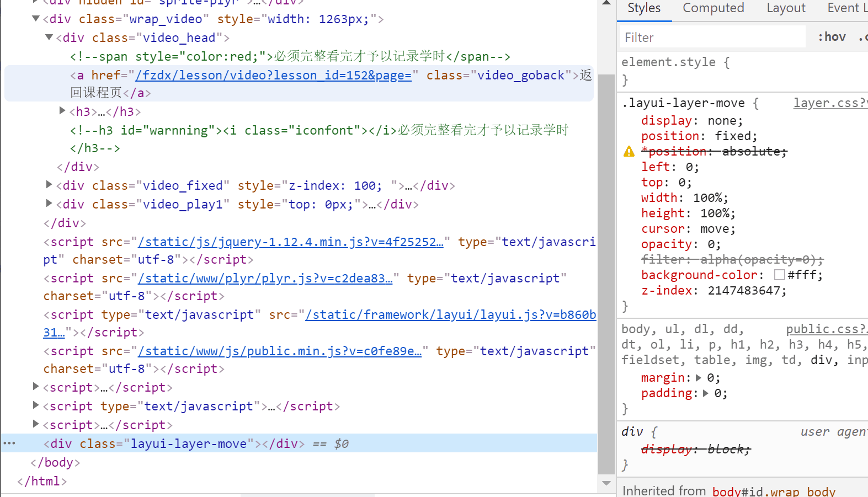Expand the video_fixed div node
This screenshot has width=868, height=497.
point(49,185)
